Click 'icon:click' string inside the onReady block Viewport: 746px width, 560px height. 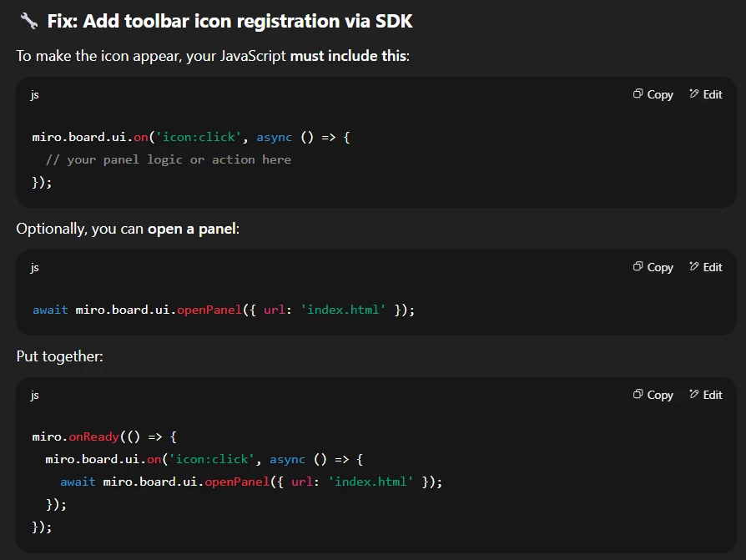coord(212,459)
